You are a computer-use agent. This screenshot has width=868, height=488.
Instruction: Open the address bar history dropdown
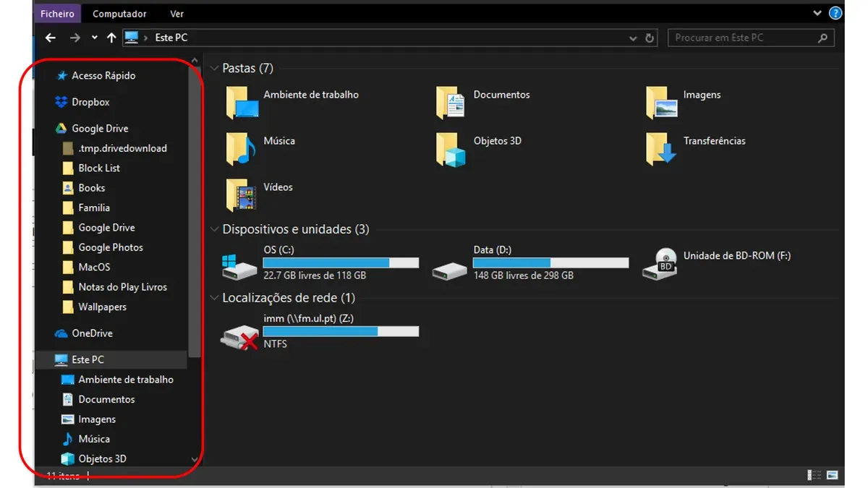[633, 38]
